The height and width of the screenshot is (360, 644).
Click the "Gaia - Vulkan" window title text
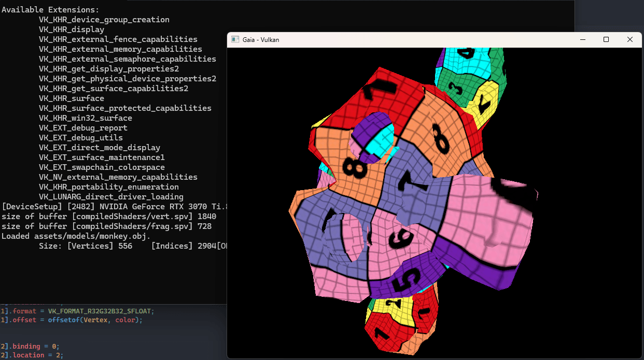tap(261, 39)
